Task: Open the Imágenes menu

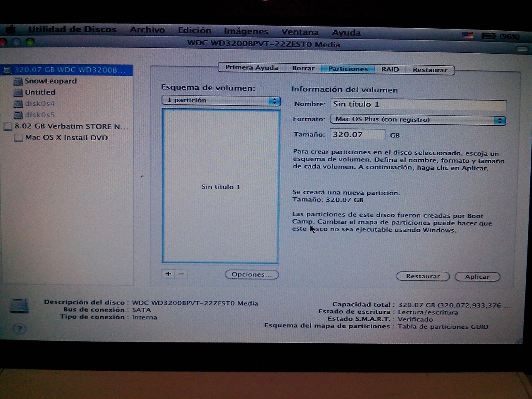Action: click(x=246, y=31)
